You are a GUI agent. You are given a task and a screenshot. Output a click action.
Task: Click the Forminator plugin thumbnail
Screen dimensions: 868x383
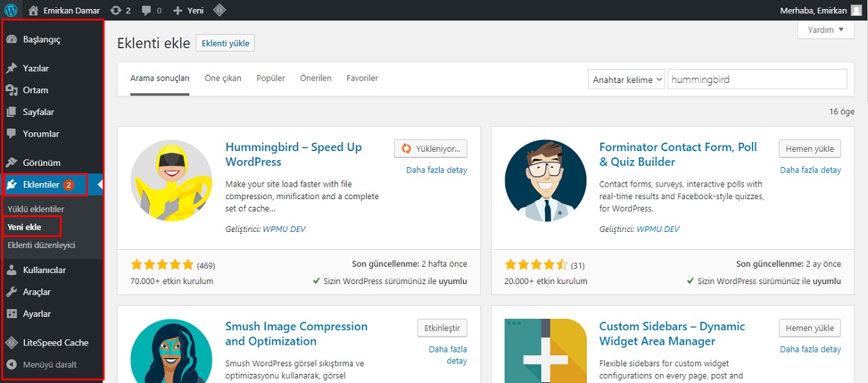[x=546, y=181]
